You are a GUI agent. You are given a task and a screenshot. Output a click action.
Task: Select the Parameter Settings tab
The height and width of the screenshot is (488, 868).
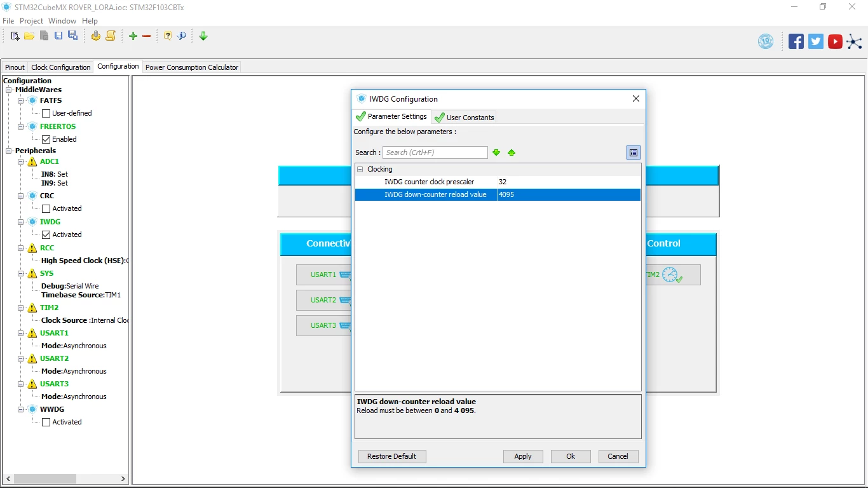pyautogui.click(x=391, y=116)
